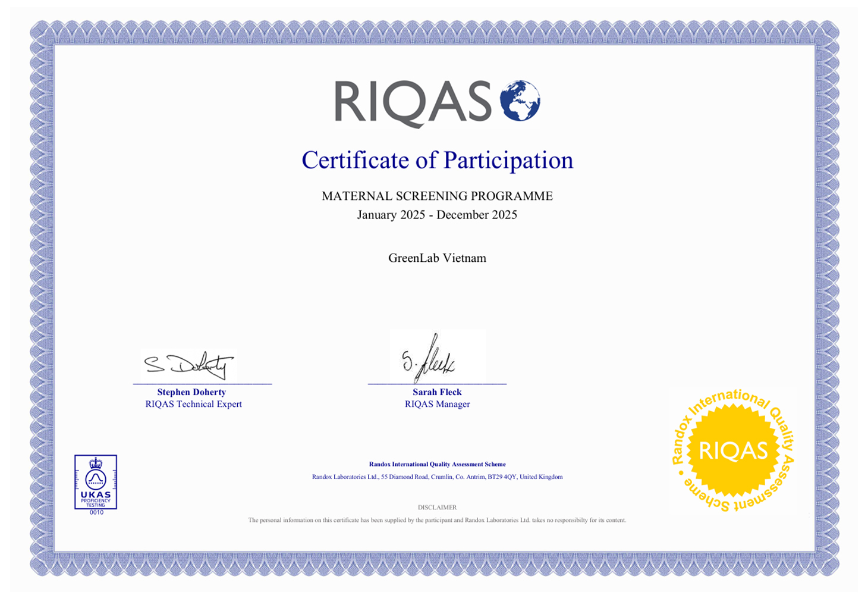Select the Certificate of Participation heading

tap(438, 160)
